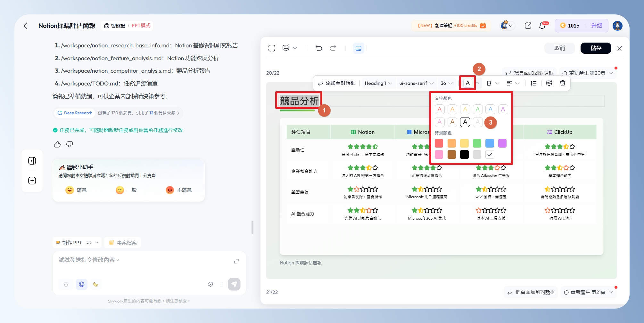Click the redo arrow icon
The height and width of the screenshot is (323, 644).
(x=333, y=48)
